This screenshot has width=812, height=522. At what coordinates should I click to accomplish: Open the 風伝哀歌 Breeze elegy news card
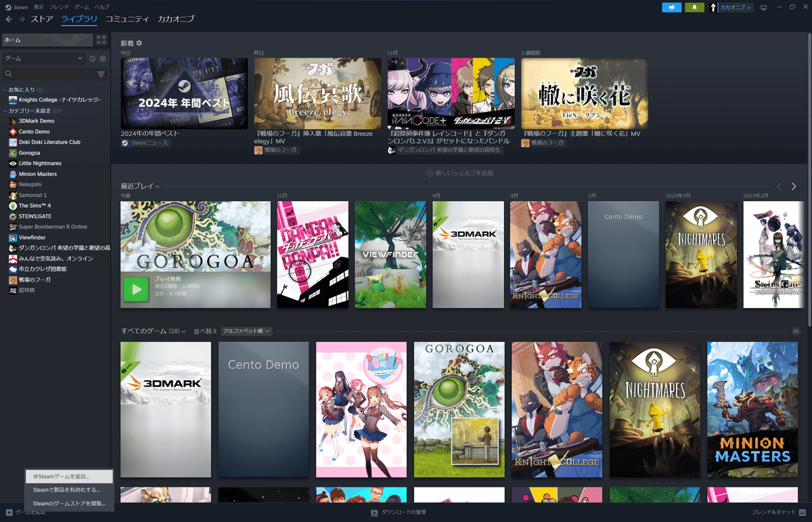(317, 93)
